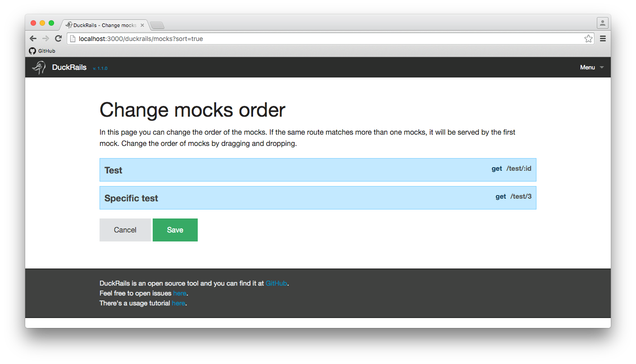This screenshot has height=364, width=636.
Task: Click the page info icon in the address bar
Action: point(73,39)
